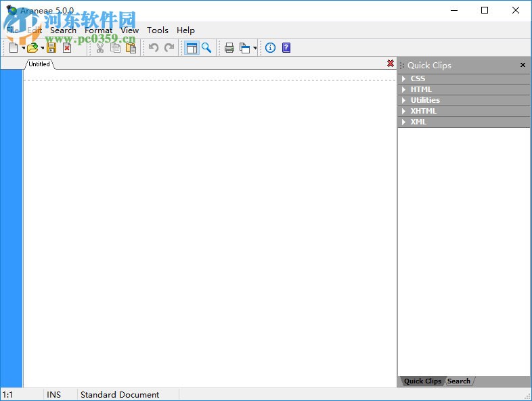Click the blue editor gutter margin
The width and height of the screenshot is (532, 401).
[x=12, y=228]
